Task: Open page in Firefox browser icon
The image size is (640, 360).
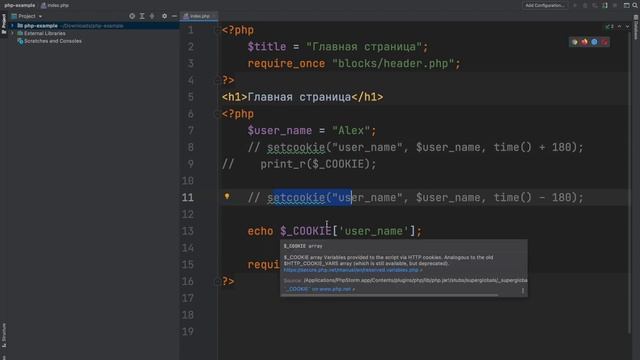Action: pyautogui.click(x=584, y=42)
